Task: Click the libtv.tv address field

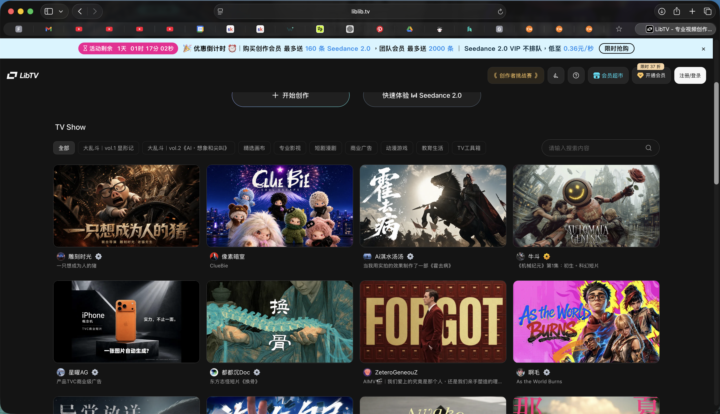Action: point(360,11)
